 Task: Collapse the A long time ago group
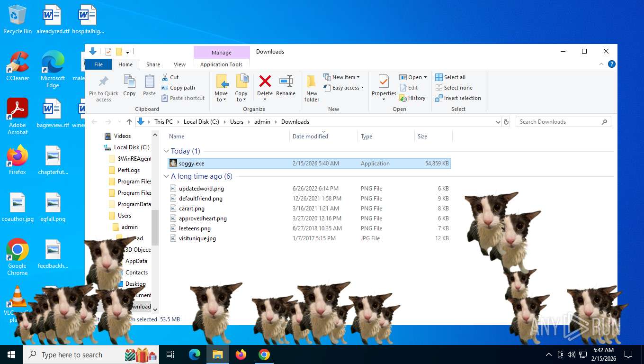[x=166, y=176]
